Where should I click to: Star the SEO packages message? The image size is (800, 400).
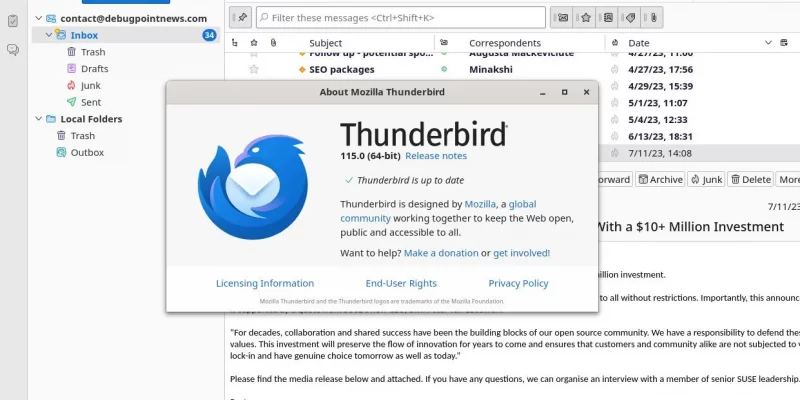coord(254,69)
